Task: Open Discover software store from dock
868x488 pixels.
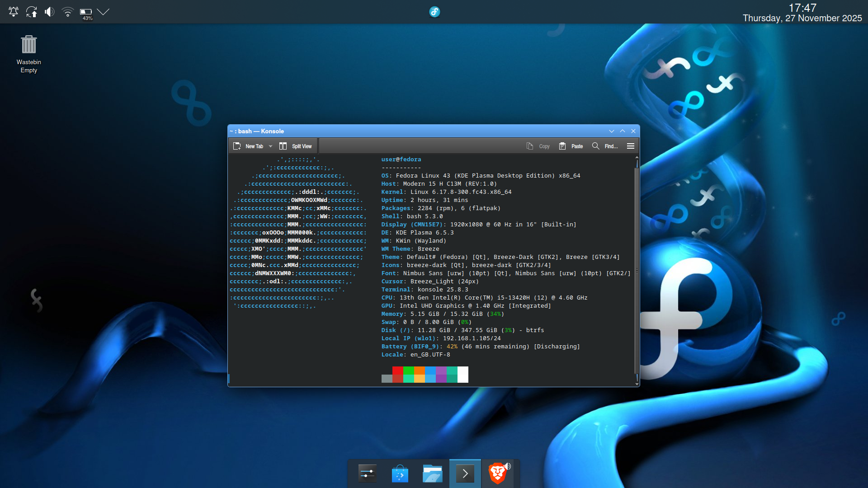Action: tap(400, 474)
